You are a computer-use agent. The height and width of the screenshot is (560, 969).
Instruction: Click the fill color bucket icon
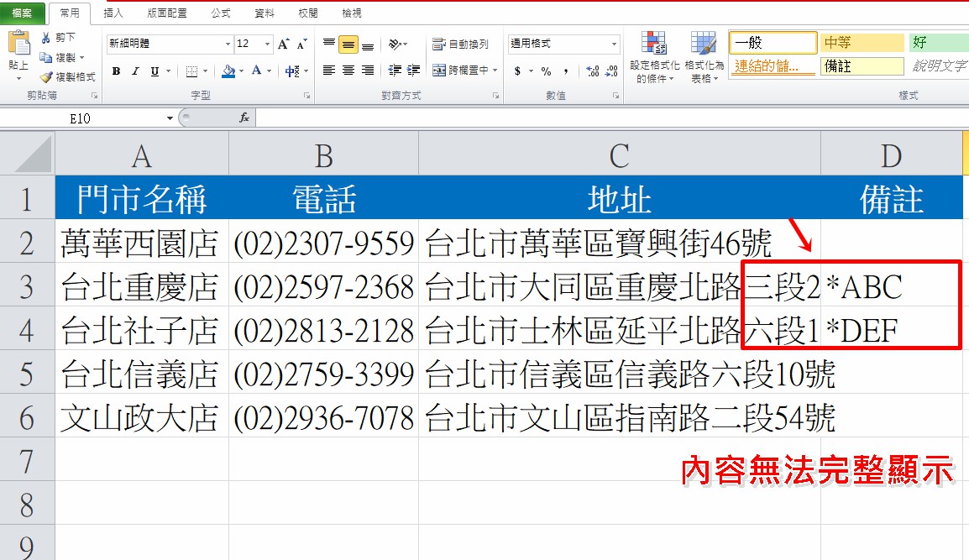228,71
